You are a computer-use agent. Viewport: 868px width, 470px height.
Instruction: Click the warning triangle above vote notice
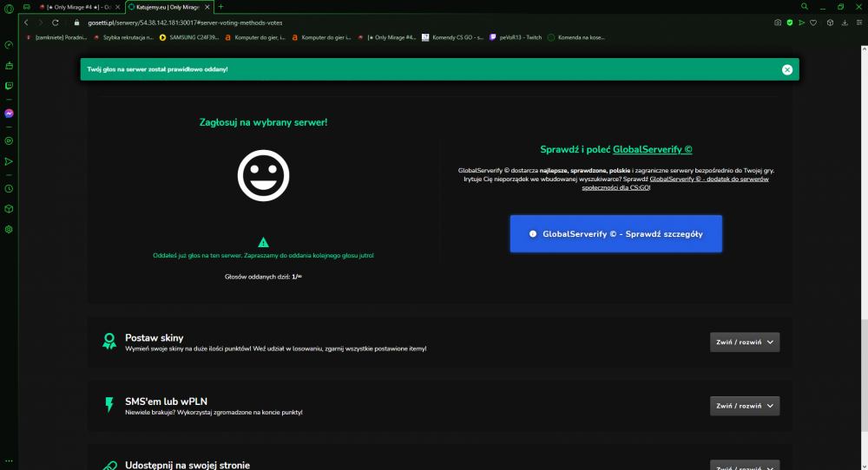point(264,242)
